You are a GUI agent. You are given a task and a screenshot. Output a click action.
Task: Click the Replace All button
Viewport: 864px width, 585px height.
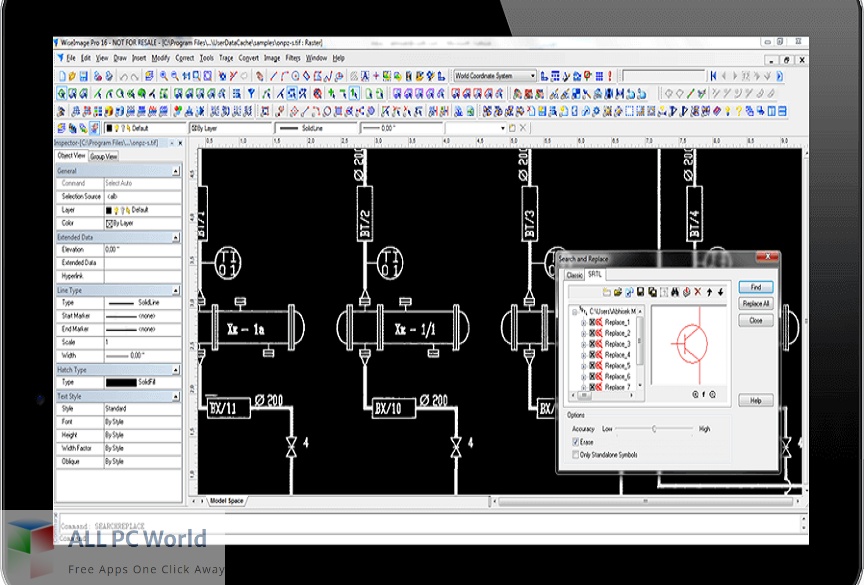coord(755,304)
